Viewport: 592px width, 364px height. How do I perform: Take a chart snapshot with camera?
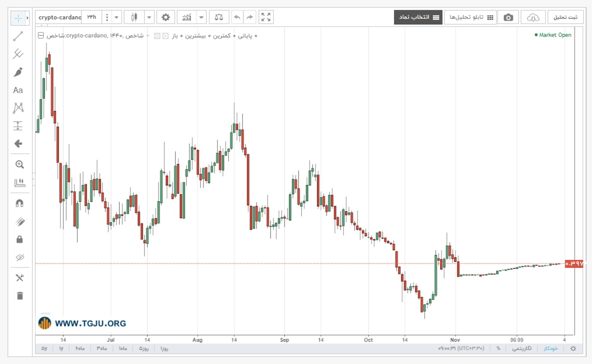coord(508,17)
